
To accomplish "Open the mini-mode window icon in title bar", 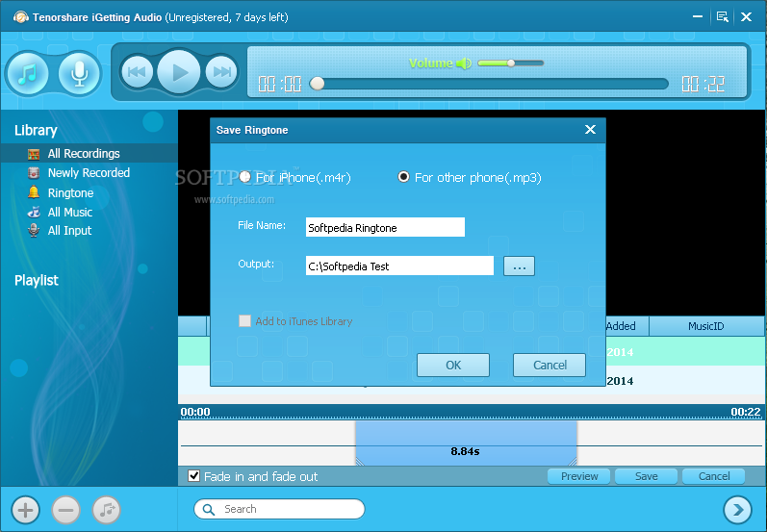I will 722,16.
